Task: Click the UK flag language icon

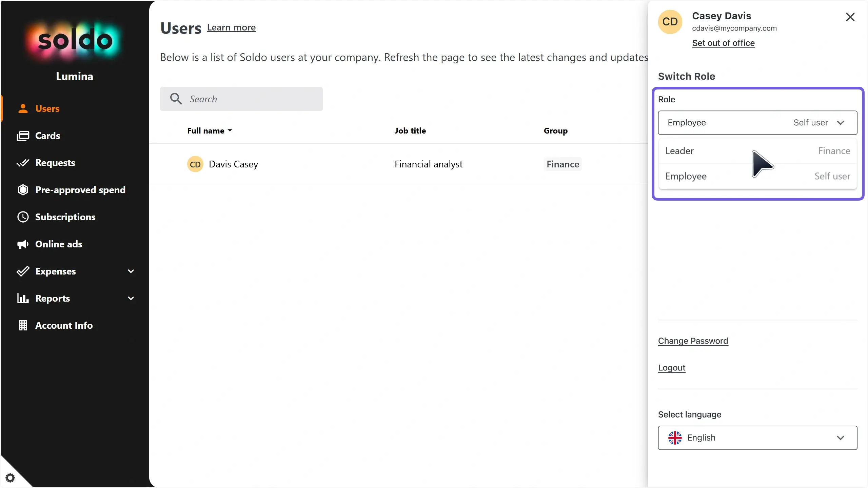Action: [x=675, y=438]
